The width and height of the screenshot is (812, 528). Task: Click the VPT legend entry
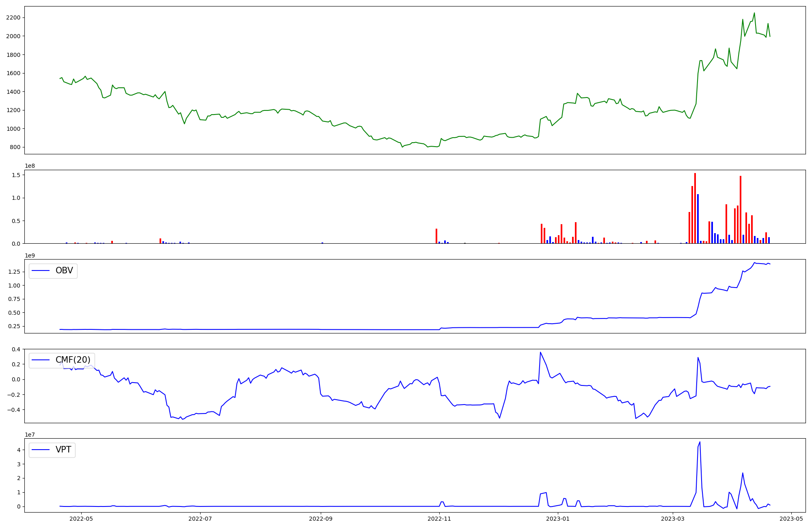[x=63, y=450]
